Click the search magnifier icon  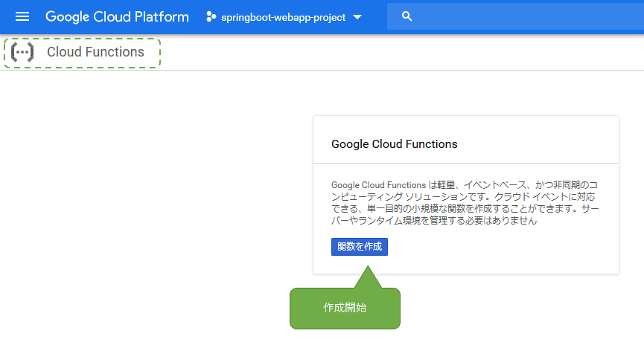pos(407,16)
